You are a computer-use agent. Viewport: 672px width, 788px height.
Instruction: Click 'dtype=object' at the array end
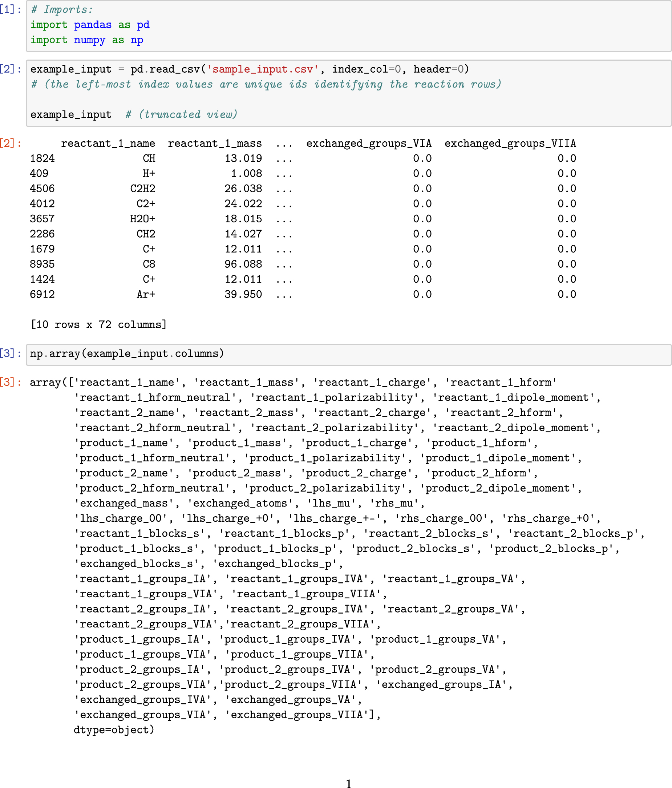[x=112, y=729]
